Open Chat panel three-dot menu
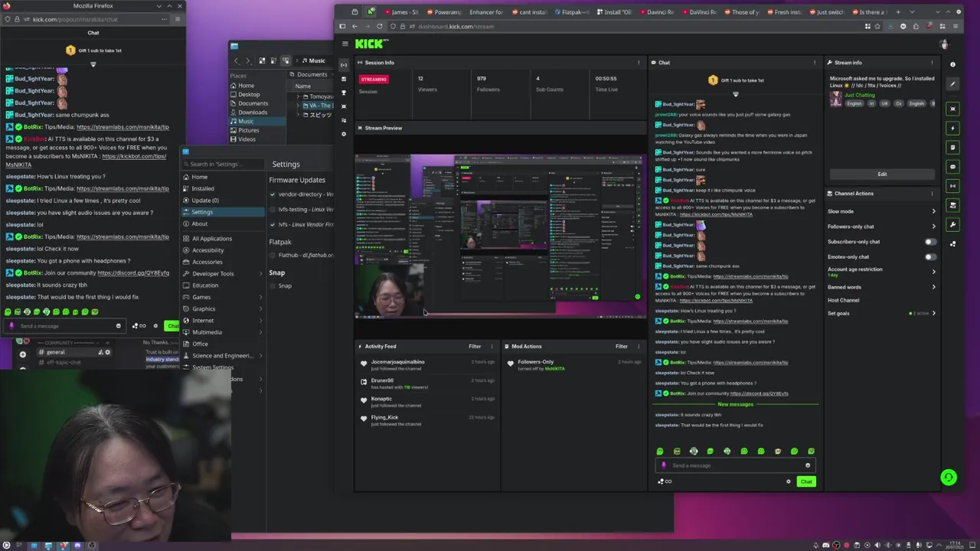Screen dimensions: 980x551 point(815,63)
